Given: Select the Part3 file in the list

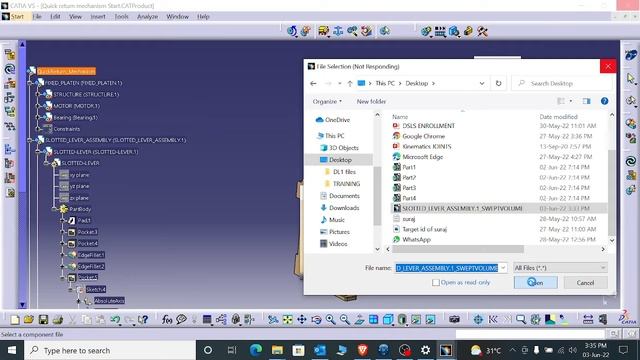Looking at the screenshot, I should [x=409, y=188].
